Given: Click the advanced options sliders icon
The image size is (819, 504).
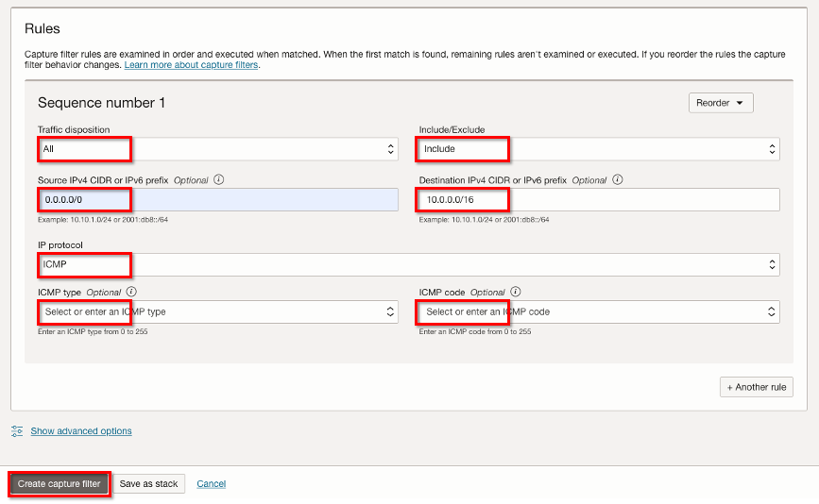Looking at the screenshot, I should (17, 431).
